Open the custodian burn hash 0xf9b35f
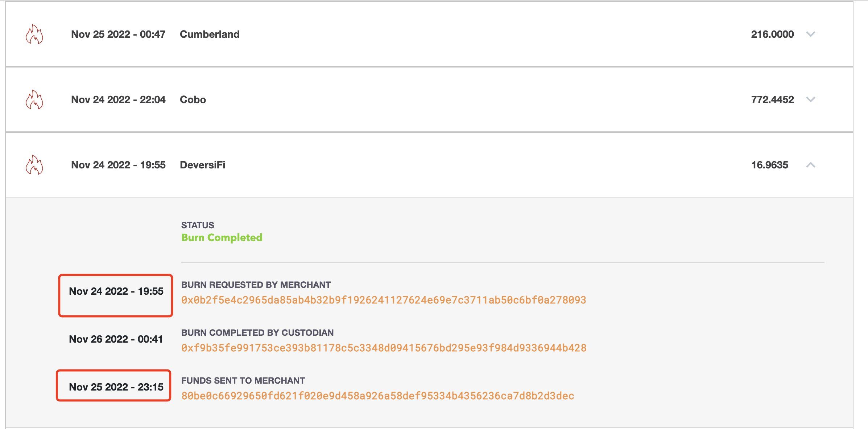The width and height of the screenshot is (868, 429). tap(384, 348)
